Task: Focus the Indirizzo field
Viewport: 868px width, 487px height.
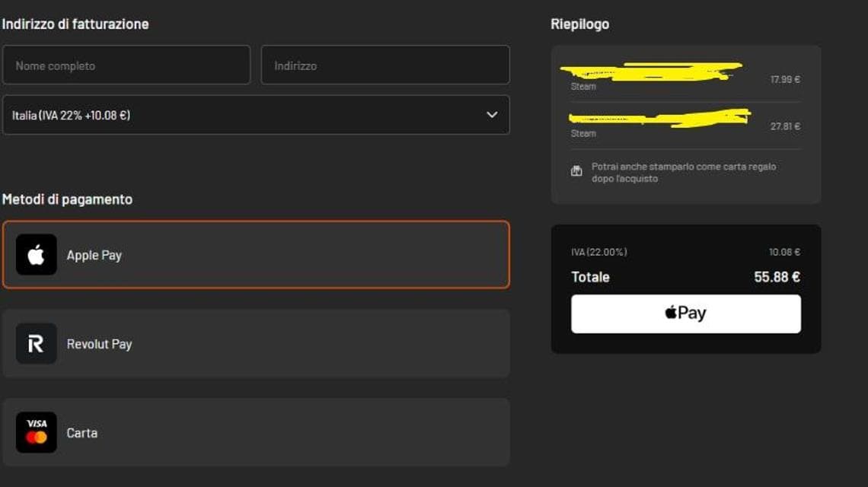Action: 385,65
